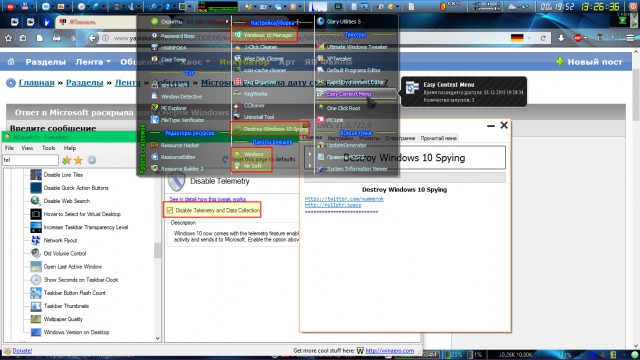Click the browser download arrow icon
This screenshot has width=640, height=360.
point(561,38)
